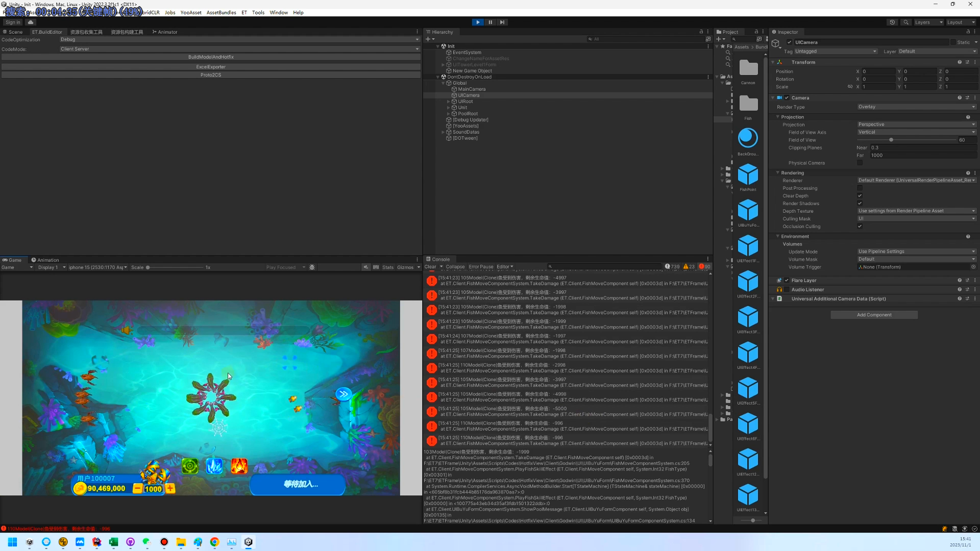Select the Transform component expand arrow

pos(773,62)
